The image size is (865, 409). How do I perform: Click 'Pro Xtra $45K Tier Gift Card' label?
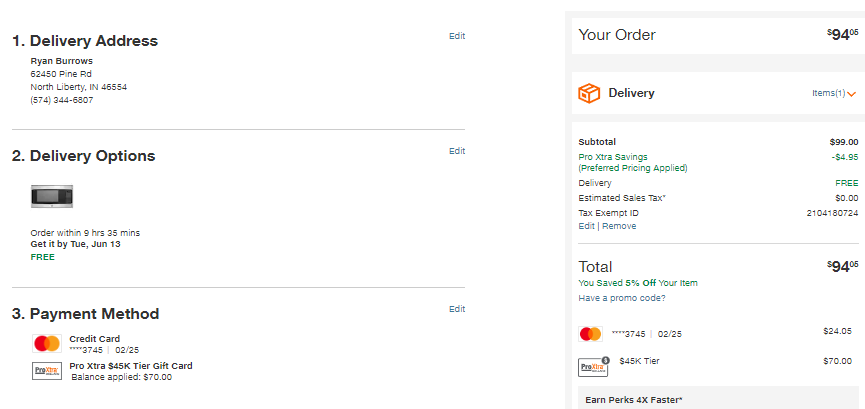point(131,366)
